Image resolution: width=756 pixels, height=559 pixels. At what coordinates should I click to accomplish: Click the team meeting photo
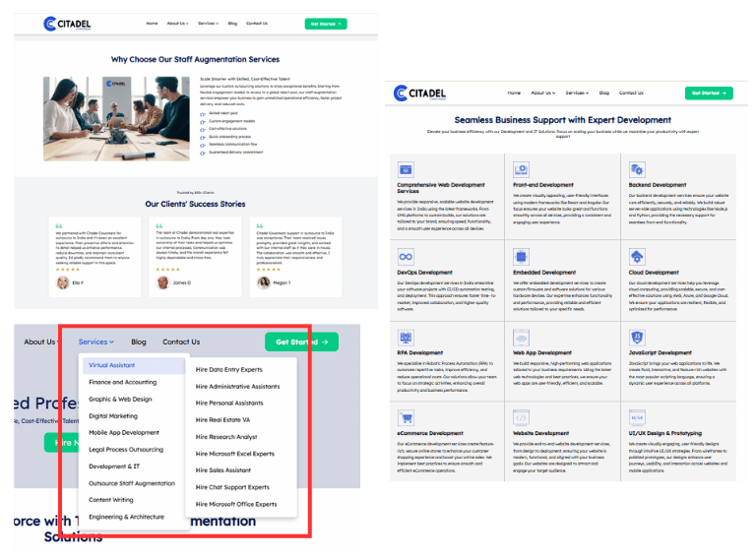116,118
